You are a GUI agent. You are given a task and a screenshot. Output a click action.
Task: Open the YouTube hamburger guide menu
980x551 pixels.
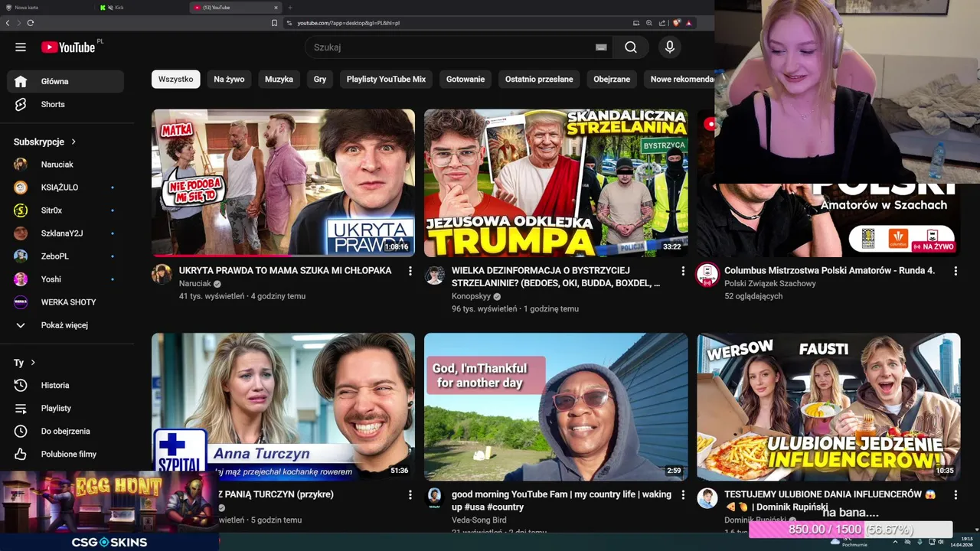click(x=21, y=47)
